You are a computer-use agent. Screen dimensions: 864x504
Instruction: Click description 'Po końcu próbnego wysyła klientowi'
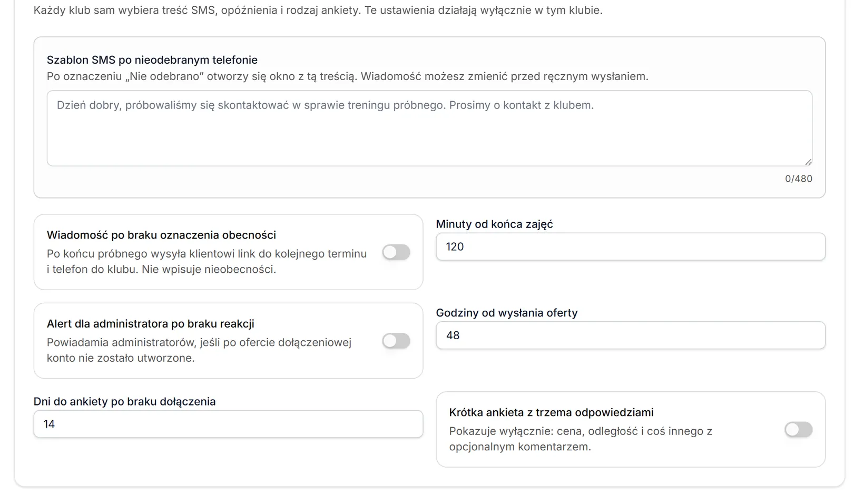click(207, 261)
